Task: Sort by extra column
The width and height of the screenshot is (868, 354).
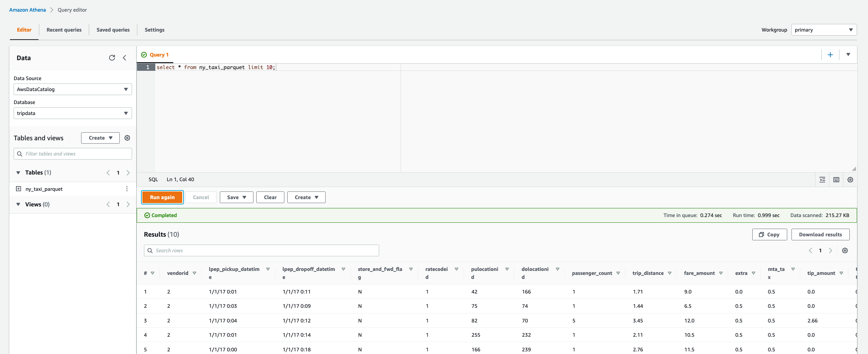Action: click(754, 273)
